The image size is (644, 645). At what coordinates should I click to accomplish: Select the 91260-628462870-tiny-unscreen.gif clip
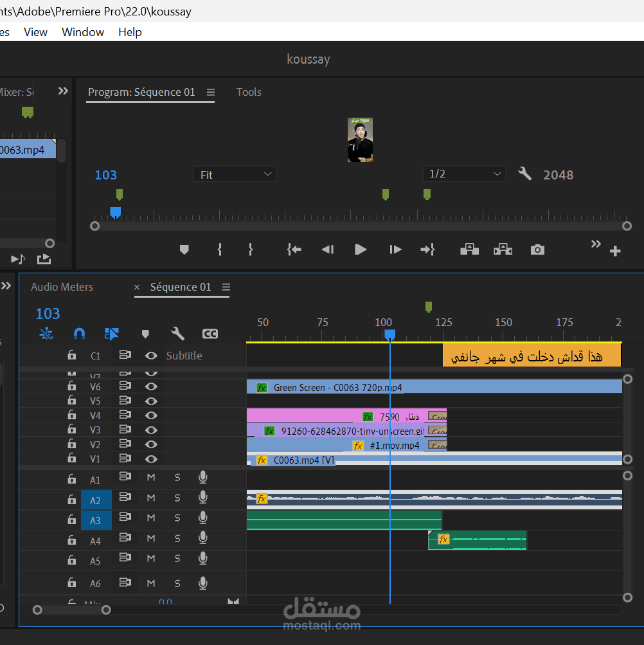(346, 430)
